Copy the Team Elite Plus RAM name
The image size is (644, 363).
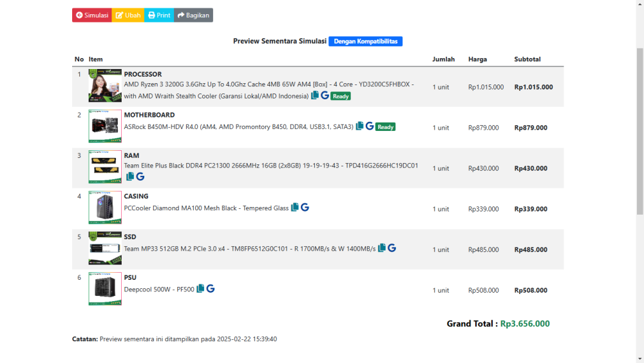(x=130, y=177)
